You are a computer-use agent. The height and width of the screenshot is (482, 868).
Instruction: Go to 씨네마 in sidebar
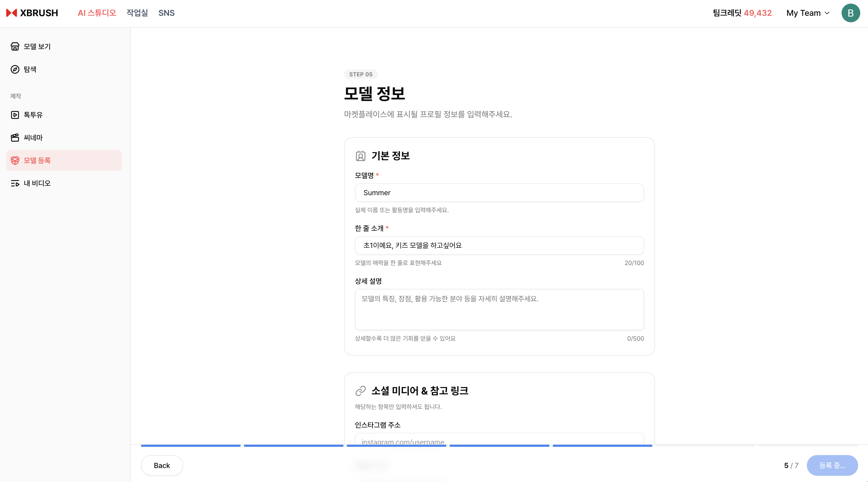[x=64, y=138]
